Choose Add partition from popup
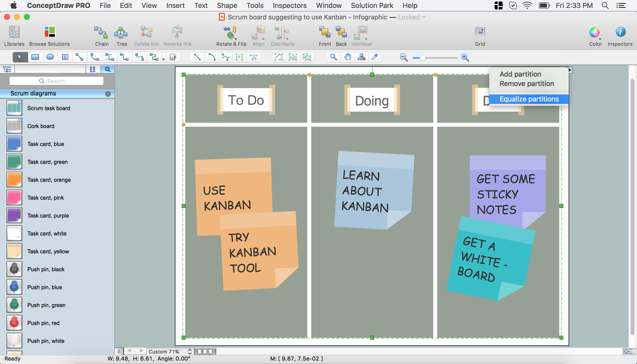637x364 pixels. (529, 74)
